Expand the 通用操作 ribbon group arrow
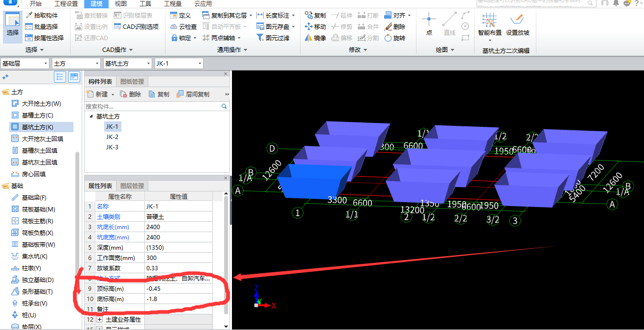This screenshot has height=330, width=644. [x=245, y=50]
